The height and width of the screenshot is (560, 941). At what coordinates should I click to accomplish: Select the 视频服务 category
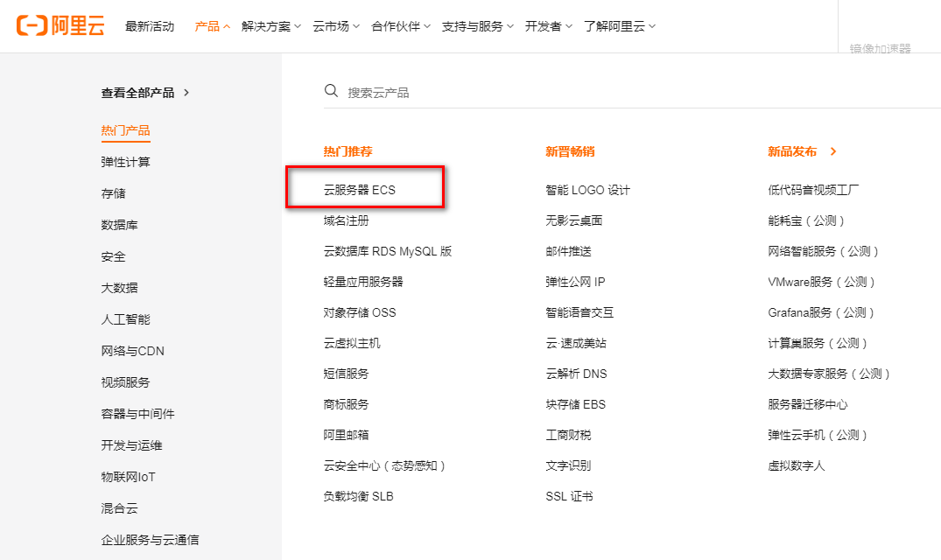(125, 382)
